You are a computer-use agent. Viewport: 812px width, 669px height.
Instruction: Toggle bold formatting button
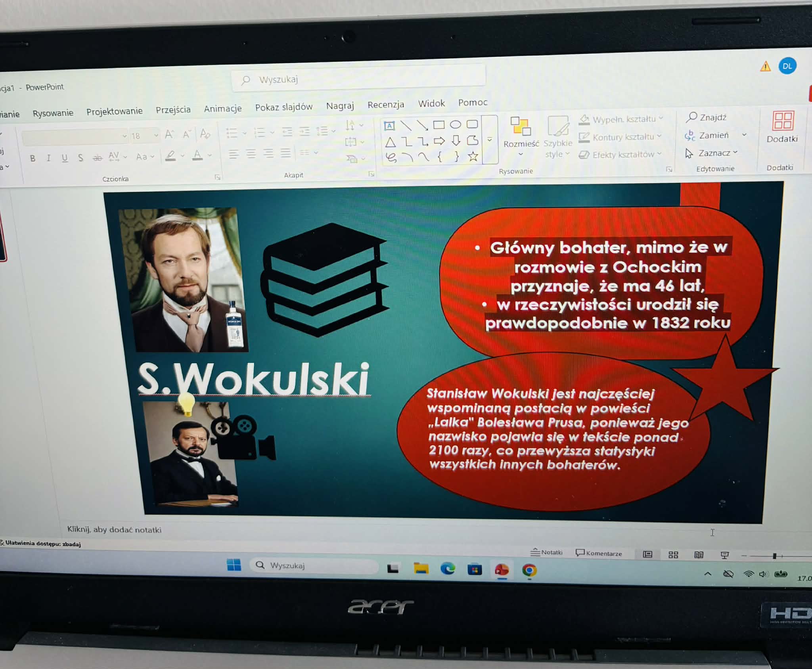pyautogui.click(x=33, y=159)
